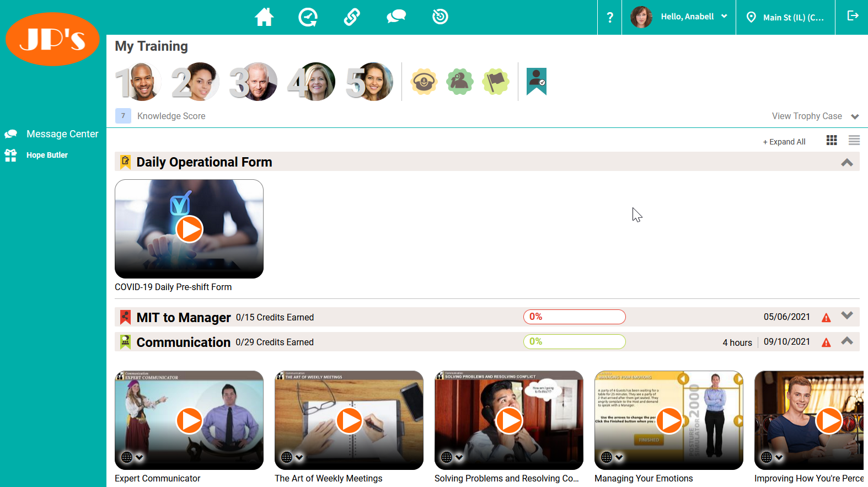The image size is (868, 487).
Task: Click COVID-19 Daily Pre-shift Form title
Action: tap(173, 287)
